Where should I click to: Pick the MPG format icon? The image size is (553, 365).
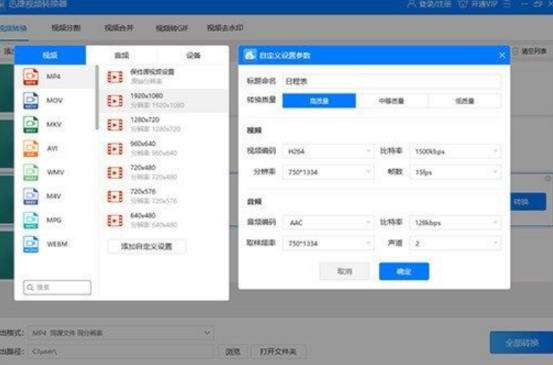pos(31,220)
